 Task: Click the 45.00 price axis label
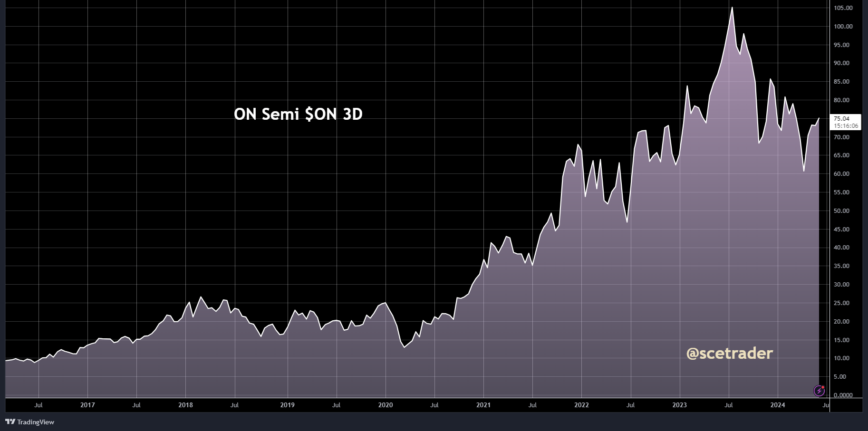[x=842, y=230]
